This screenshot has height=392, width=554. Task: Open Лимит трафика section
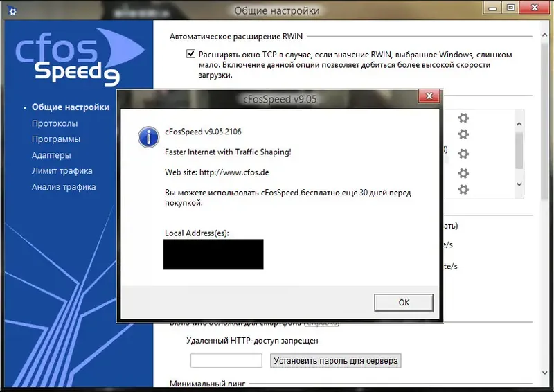click(x=62, y=171)
